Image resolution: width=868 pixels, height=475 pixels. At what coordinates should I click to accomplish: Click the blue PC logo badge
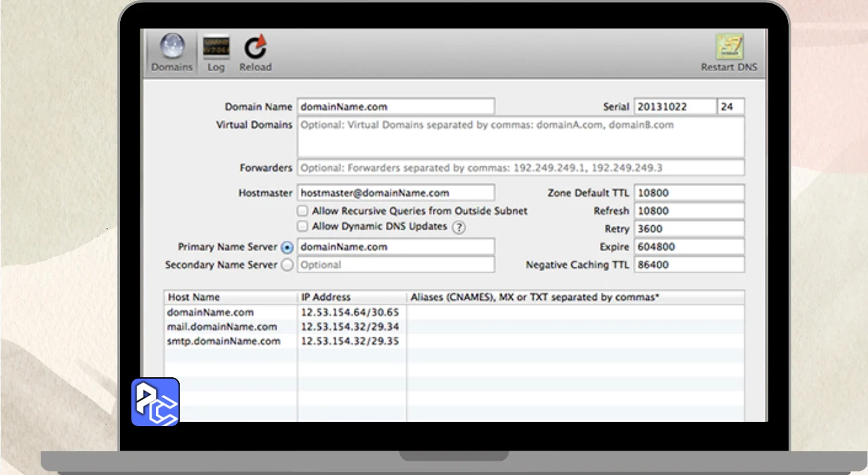pos(155,402)
